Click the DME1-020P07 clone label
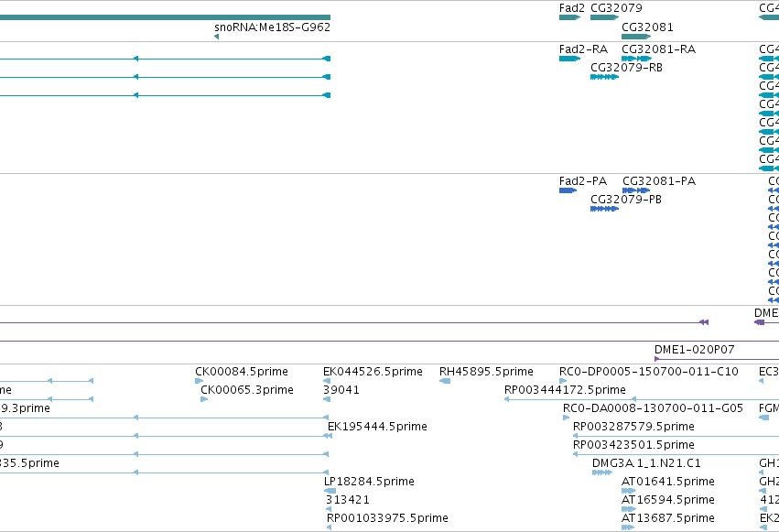Screen dimensions: 779x532 tap(694, 349)
